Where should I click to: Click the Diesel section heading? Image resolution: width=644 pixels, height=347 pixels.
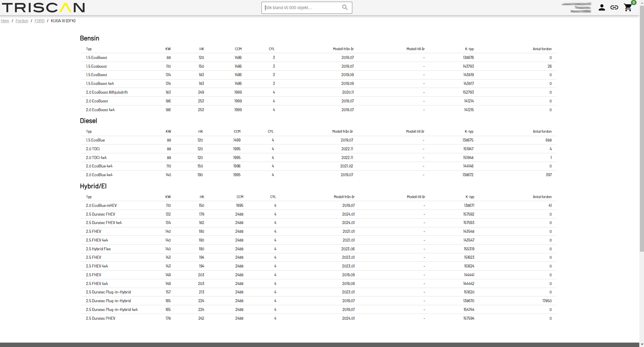click(x=89, y=121)
